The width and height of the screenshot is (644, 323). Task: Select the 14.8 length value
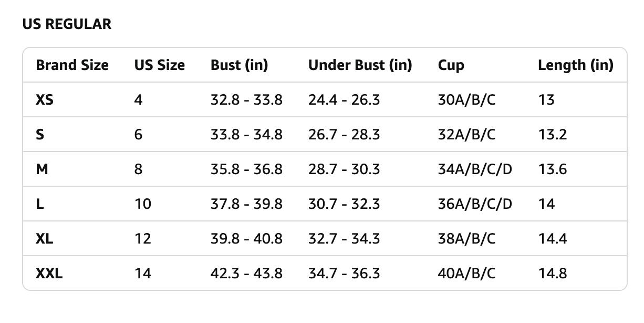coord(552,273)
